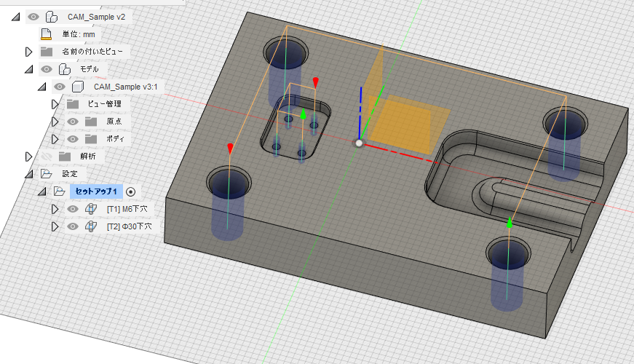
Task: Click the 設定 open-folder icon
Action: (46, 174)
